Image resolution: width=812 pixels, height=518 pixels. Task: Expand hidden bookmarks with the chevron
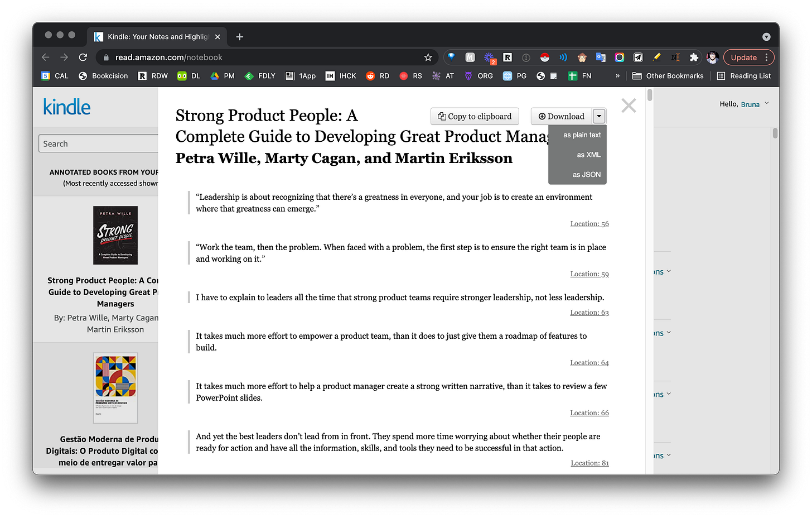617,76
